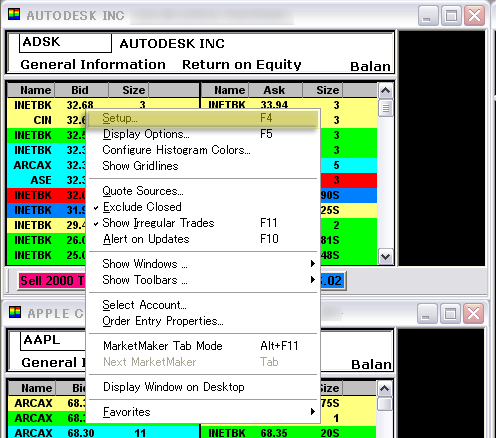Click ask price 33.94

(274, 105)
